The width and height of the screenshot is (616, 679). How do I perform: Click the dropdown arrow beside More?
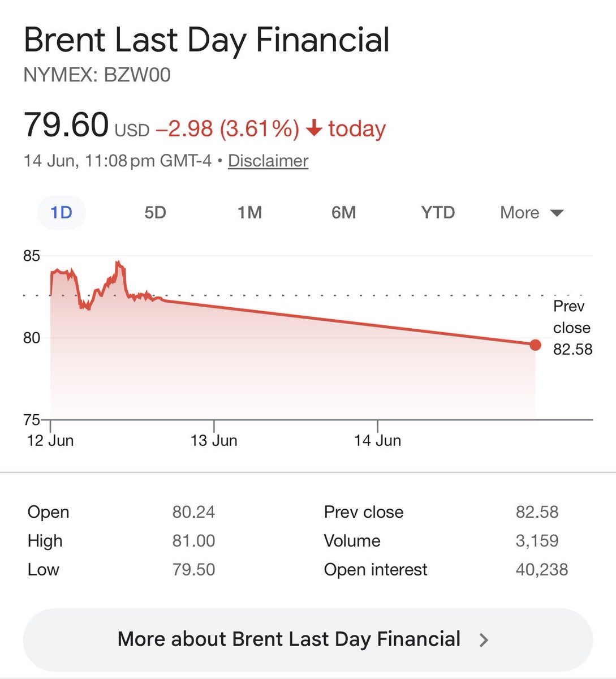[x=557, y=213]
